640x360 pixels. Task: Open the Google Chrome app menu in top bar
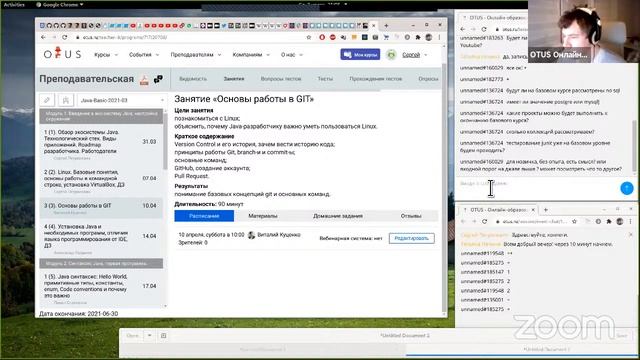click(x=60, y=4)
